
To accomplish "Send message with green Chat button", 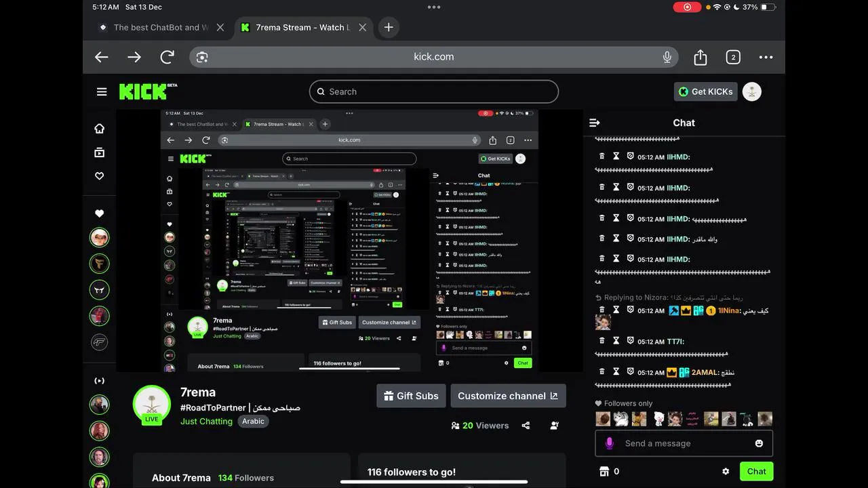I will (756, 471).
